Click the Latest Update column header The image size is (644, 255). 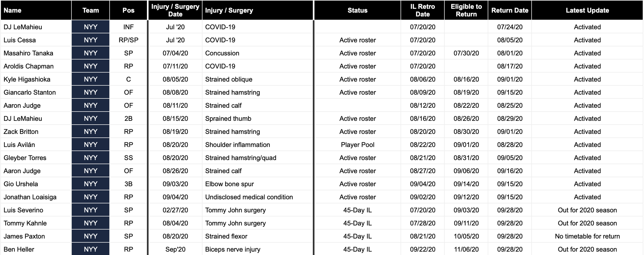click(587, 10)
